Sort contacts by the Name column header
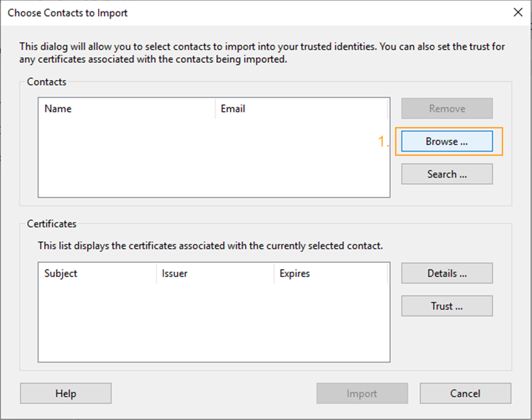This screenshot has height=420, width=532. point(127,109)
